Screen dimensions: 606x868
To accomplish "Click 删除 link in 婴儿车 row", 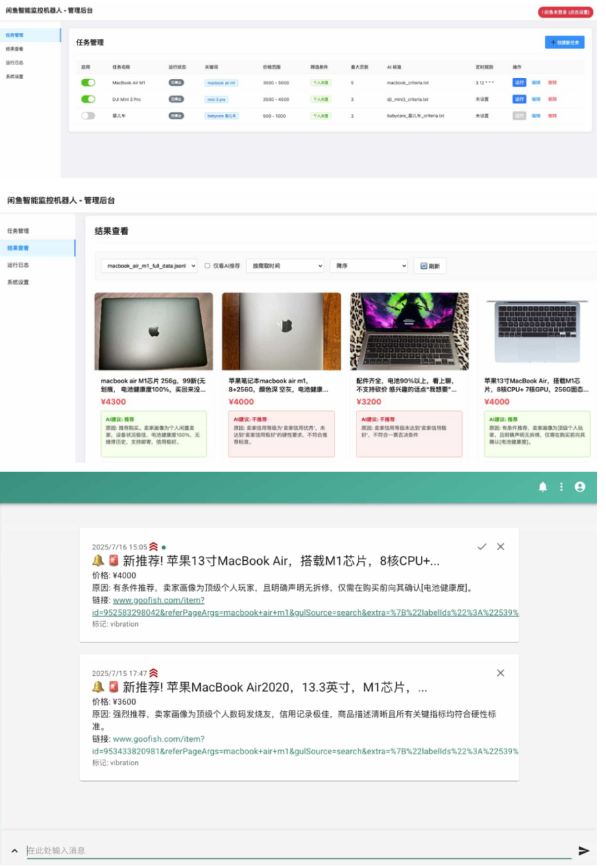I will pos(553,116).
